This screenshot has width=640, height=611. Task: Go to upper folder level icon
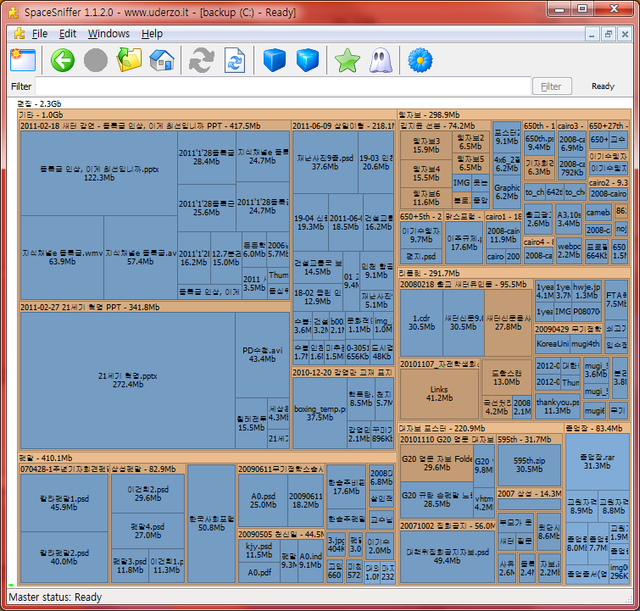[129, 60]
